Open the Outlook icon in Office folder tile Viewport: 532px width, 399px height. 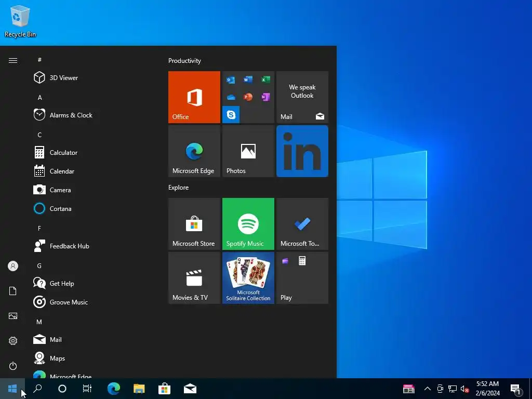(x=231, y=80)
